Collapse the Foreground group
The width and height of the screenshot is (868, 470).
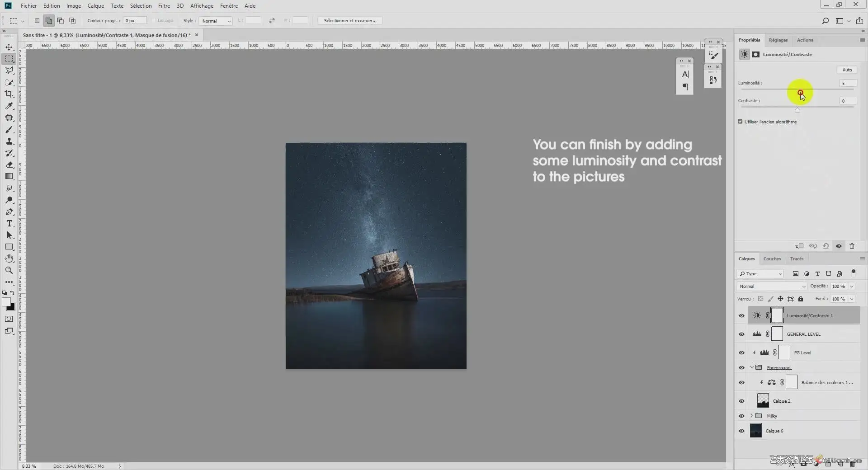[x=751, y=367]
